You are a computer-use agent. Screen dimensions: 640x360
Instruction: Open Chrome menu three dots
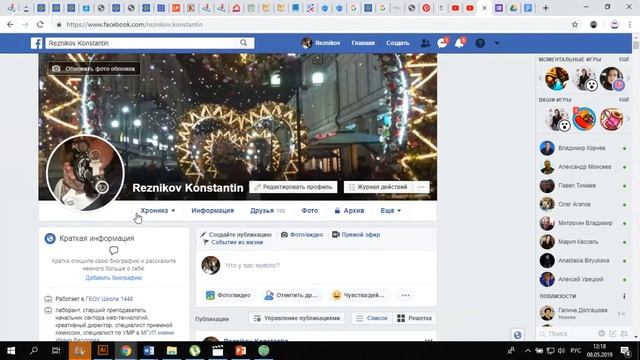click(x=630, y=24)
